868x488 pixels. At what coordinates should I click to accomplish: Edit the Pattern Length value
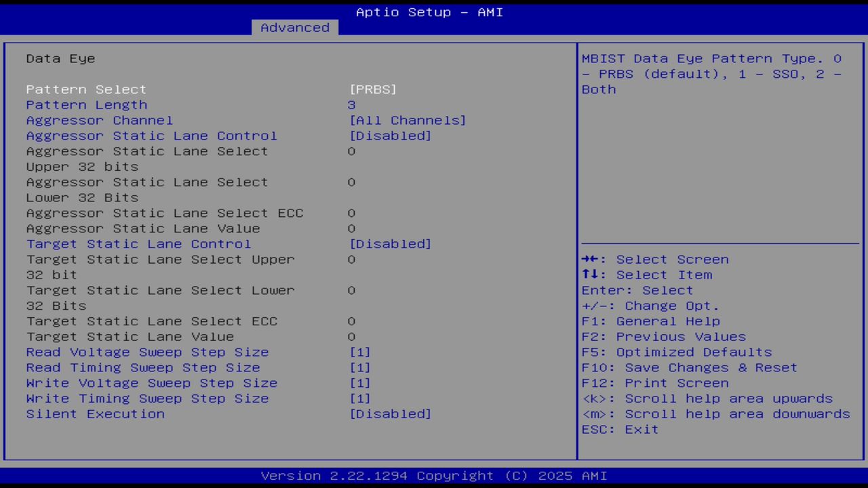351,104
